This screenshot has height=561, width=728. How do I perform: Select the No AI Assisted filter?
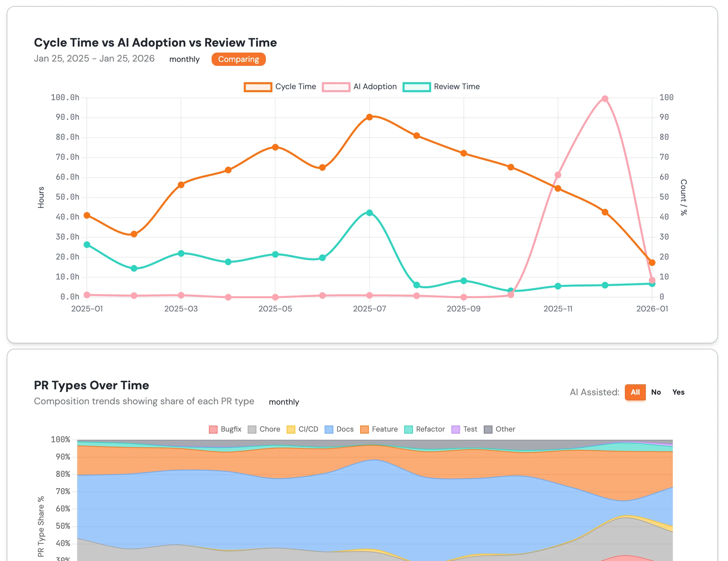click(x=656, y=392)
